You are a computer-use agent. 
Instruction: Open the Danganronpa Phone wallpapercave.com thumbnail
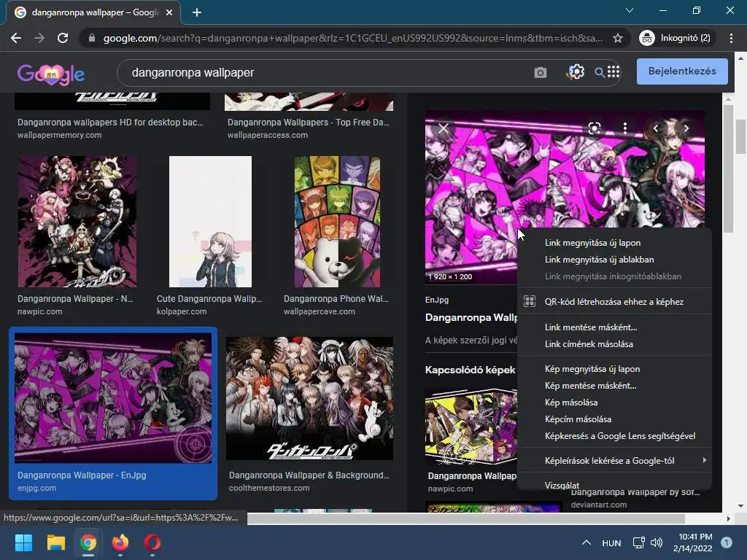(x=337, y=222)
